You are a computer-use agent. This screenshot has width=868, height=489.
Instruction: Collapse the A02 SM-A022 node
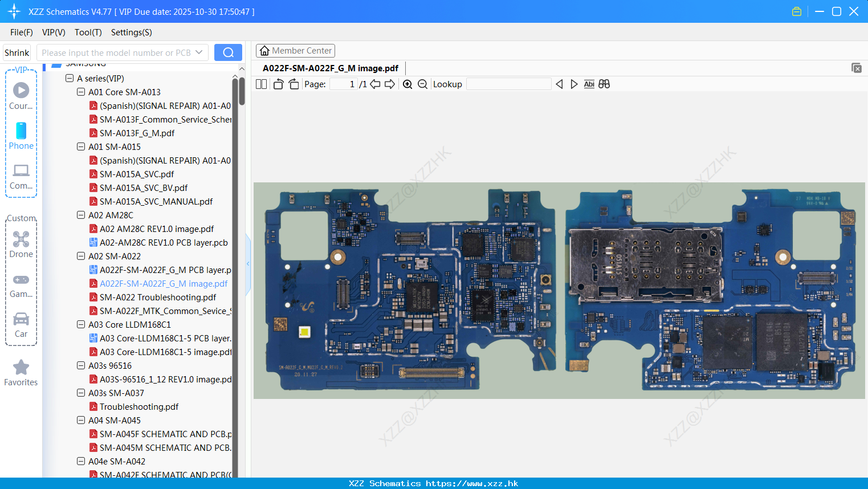81,256
